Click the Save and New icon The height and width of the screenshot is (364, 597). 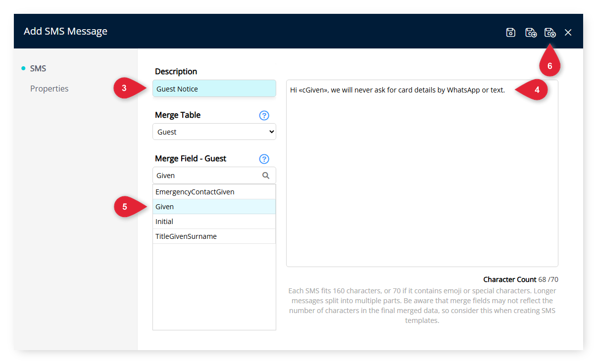[531, 32]
